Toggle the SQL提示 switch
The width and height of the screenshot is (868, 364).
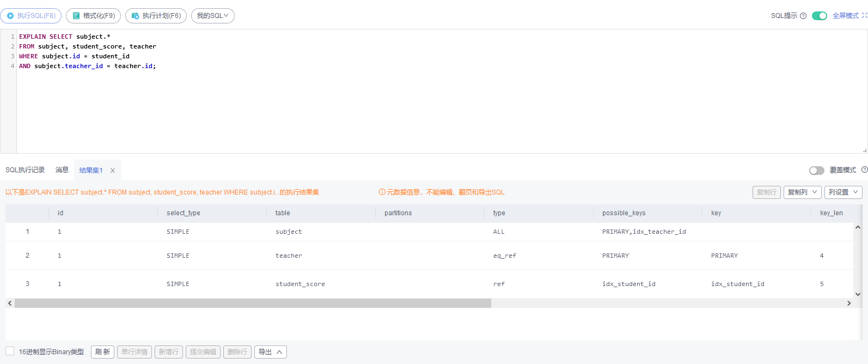(x=819, y=16)
